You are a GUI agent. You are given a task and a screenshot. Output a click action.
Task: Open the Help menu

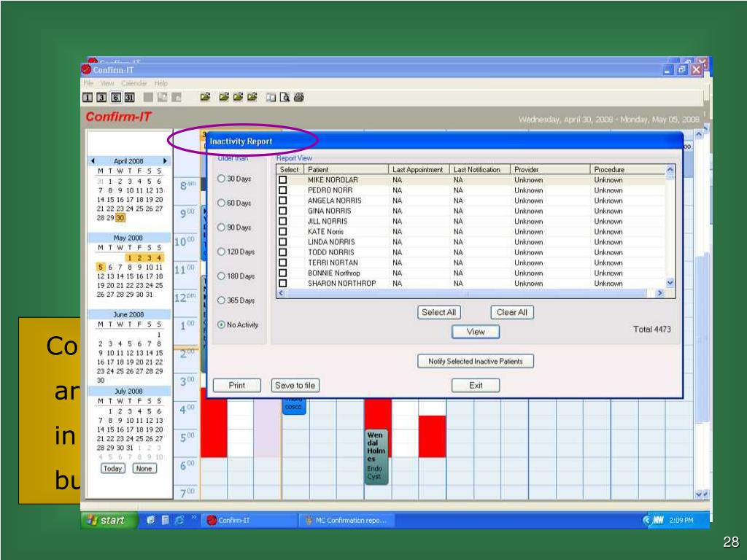click(161, 83)
